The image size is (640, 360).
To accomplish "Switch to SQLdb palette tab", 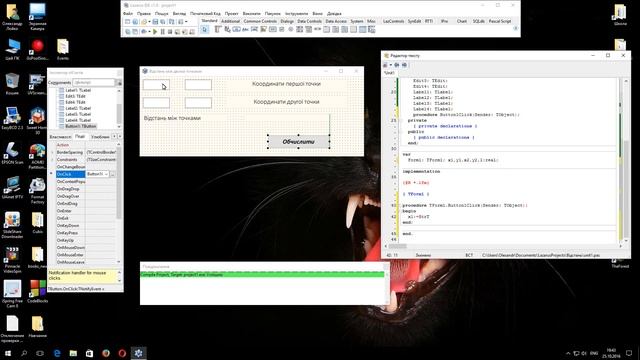I will point(478,21).
